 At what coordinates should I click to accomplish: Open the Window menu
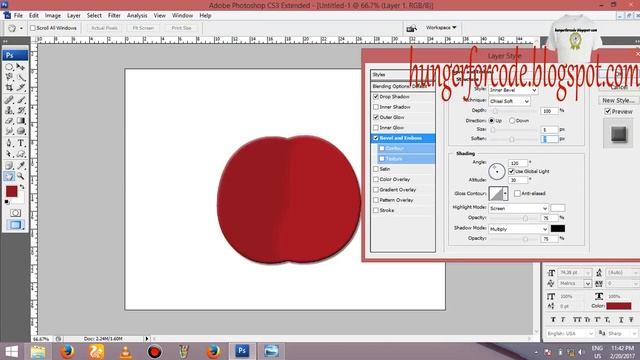182,16
